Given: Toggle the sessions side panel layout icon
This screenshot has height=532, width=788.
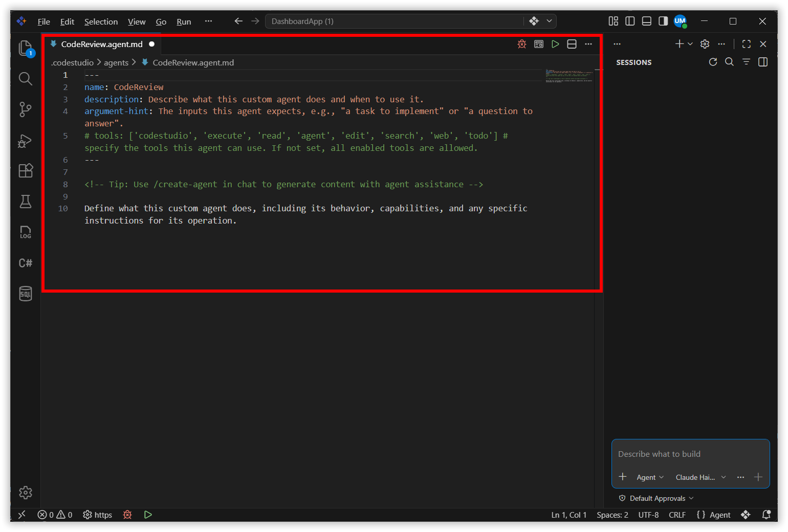Looking at the screenshot, I should (x=763, y=62).
